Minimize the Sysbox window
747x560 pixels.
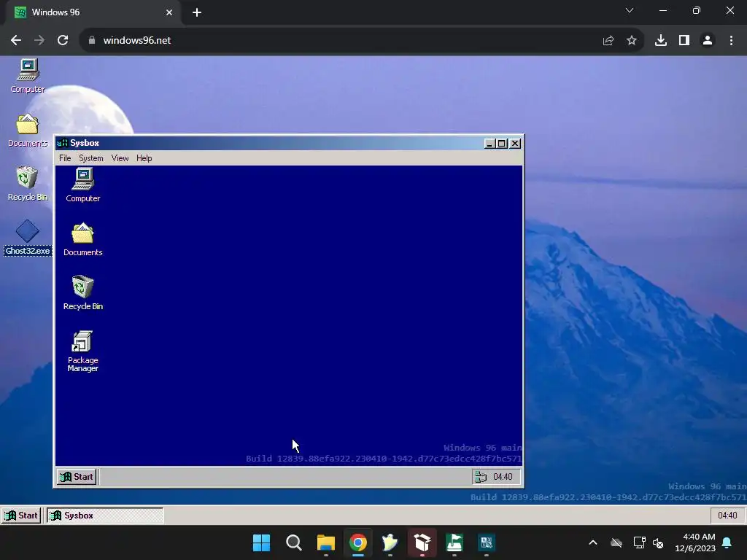489,144
